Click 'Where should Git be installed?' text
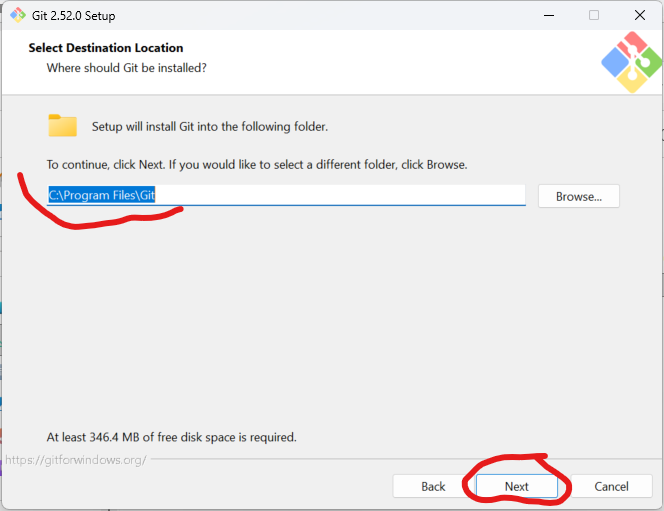 tap(127, 68)
